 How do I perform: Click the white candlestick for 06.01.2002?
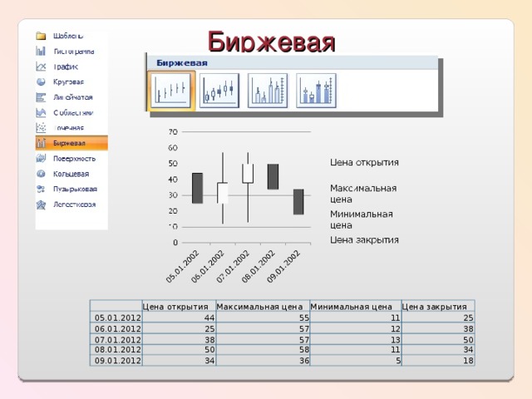click(x=223, y=193)
